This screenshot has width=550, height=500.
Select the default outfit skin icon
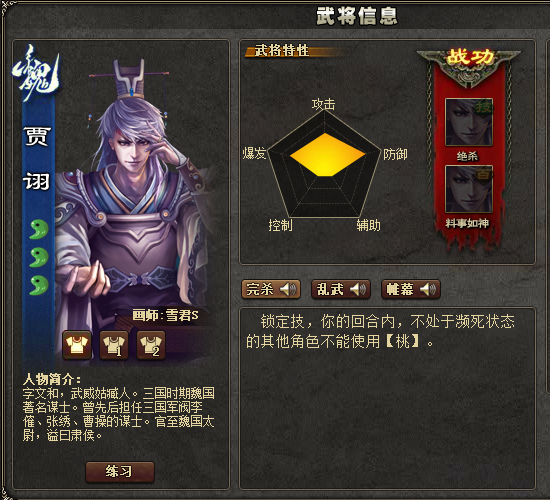click(x=77, y=345)
